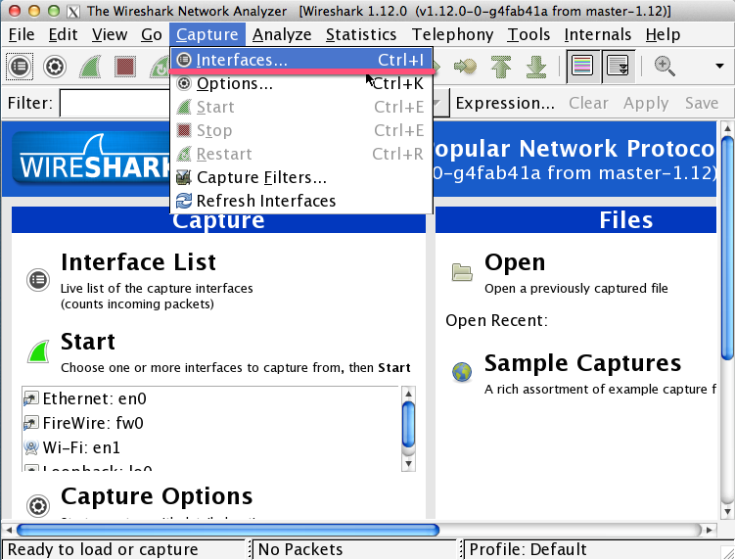
Task: Click the main vertical scrollbar thumb
Action: [x=727, y=248]
